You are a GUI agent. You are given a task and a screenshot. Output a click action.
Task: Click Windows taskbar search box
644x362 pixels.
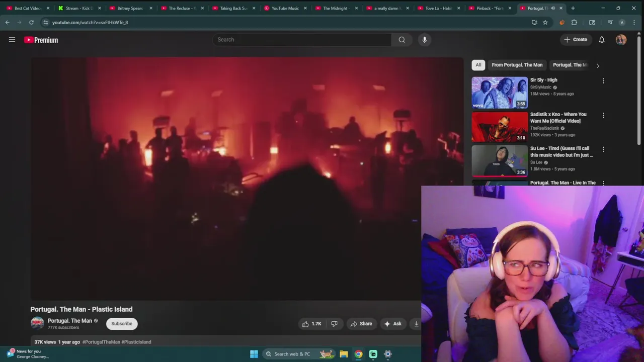pos(298,354)
